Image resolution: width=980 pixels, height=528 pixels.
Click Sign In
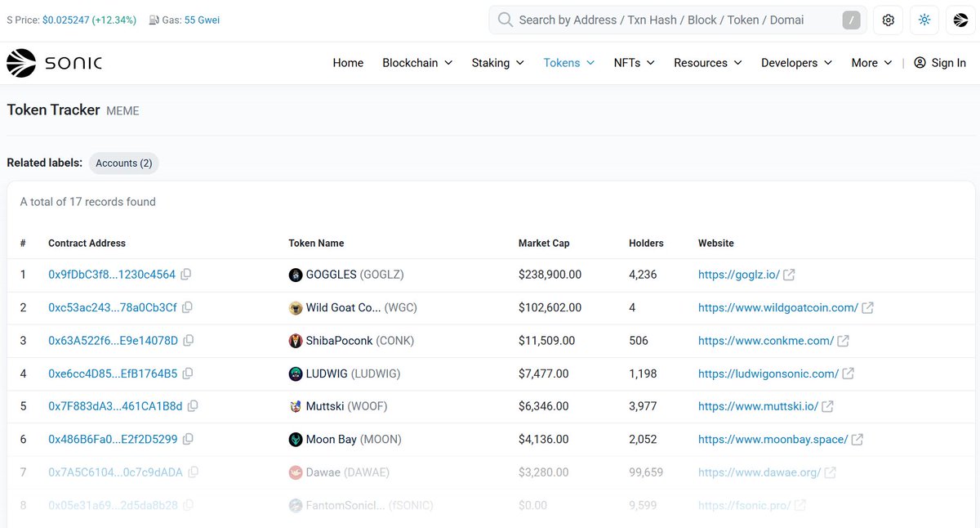[x=940, y=63]
